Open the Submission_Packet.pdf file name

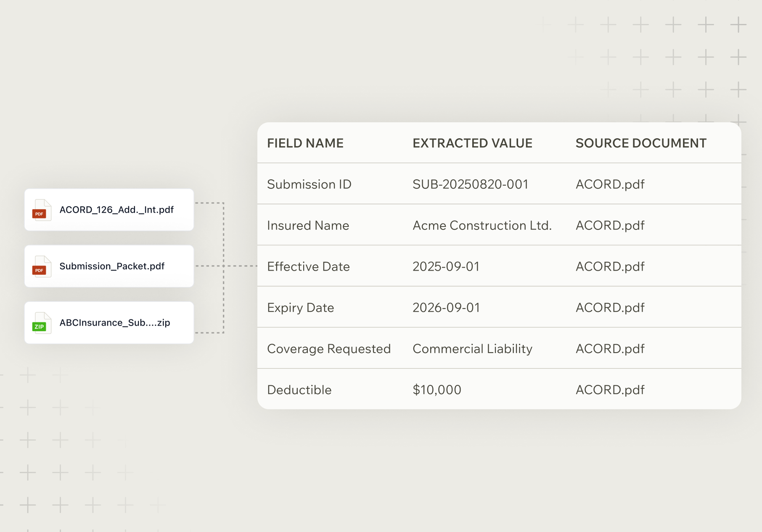(112, 266)
